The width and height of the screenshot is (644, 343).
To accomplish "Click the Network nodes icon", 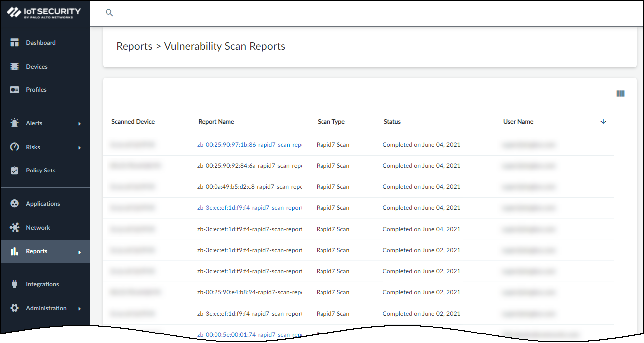I will tap(15, 228).
